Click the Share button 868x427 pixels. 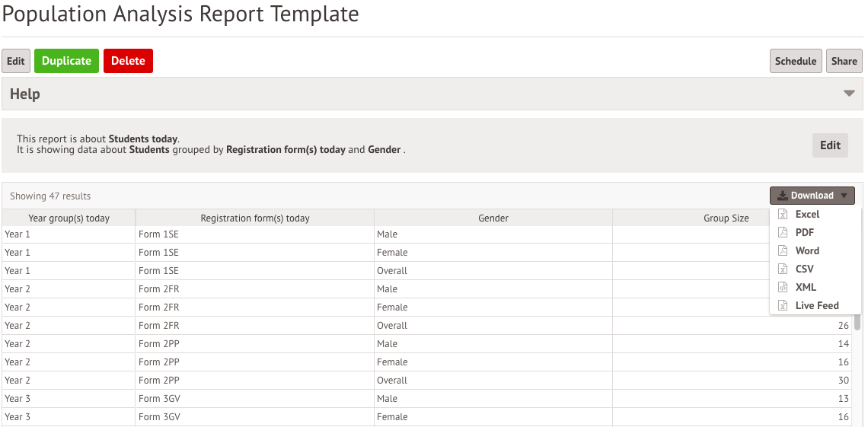click(x=844, y=61)
